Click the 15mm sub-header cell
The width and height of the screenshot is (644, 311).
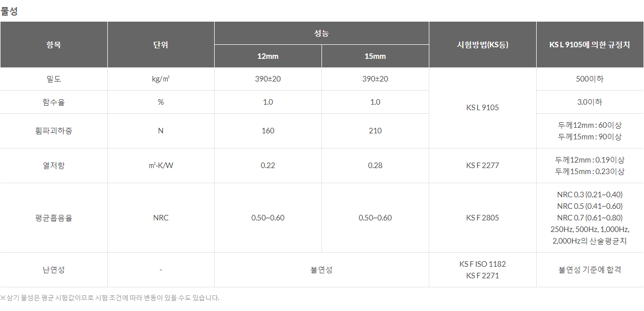pos(375,56)
